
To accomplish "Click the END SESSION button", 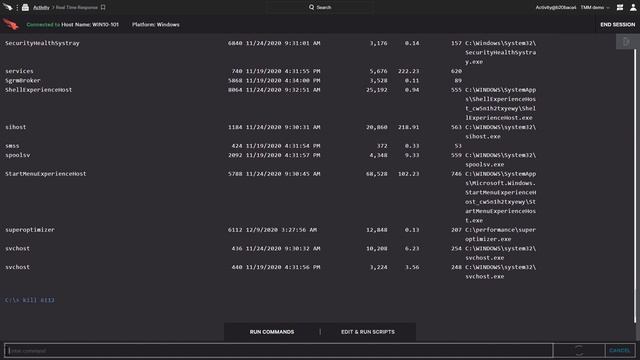I will [618, 24].
